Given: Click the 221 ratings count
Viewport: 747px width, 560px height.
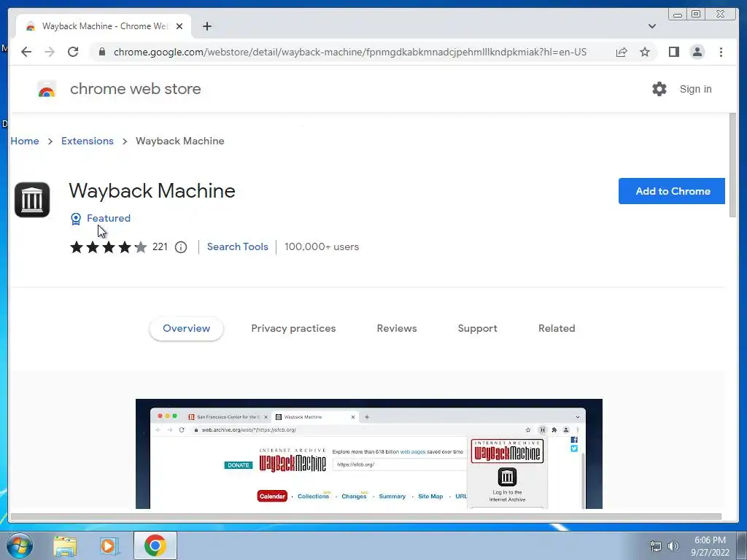Looking at the screenshot, I should (x=160, y=246).
